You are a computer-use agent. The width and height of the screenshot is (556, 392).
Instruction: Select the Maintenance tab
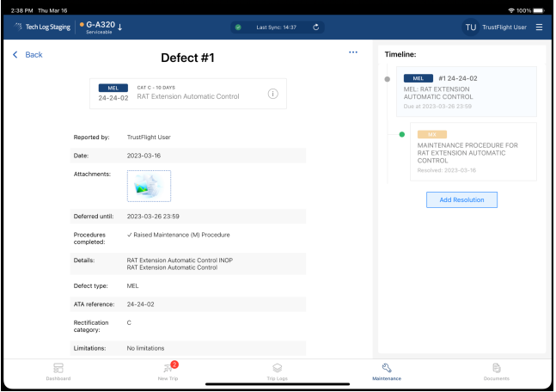tap(387, 371)
